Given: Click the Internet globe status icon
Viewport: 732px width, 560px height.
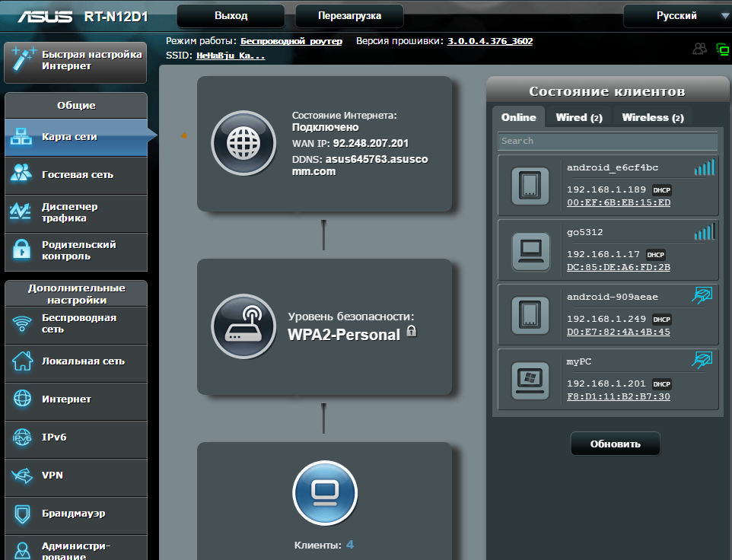Looking at the screenshot, I should click(243, 143).
